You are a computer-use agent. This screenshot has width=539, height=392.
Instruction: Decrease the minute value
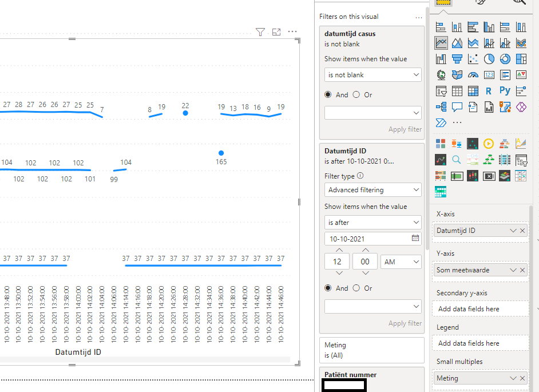[x=366, y=273]
